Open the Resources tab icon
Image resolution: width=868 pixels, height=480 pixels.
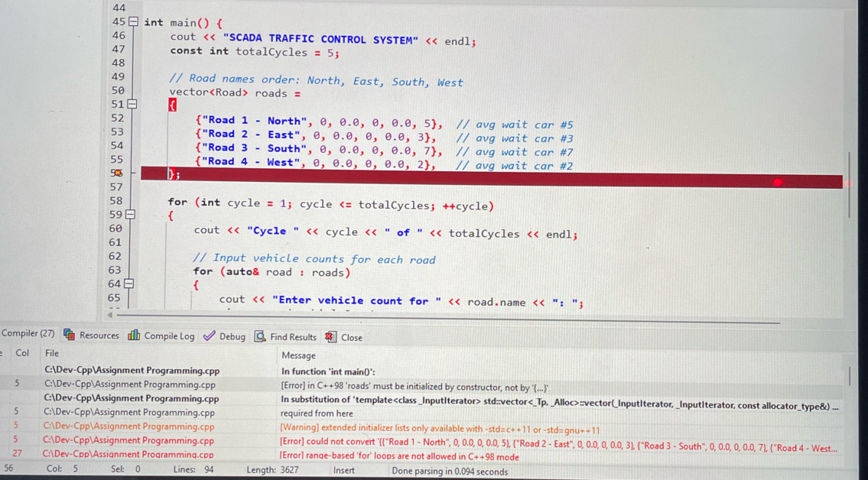click(70, 335)
